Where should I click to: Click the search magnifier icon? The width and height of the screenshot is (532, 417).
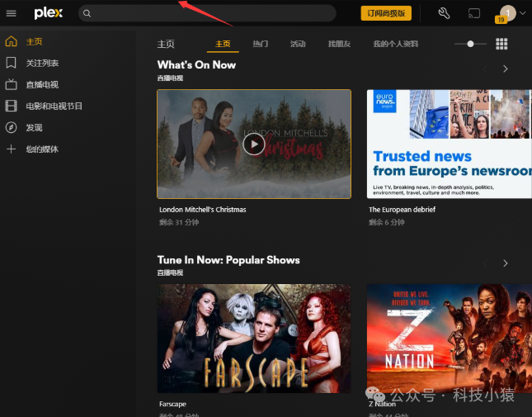click(87, 13)
